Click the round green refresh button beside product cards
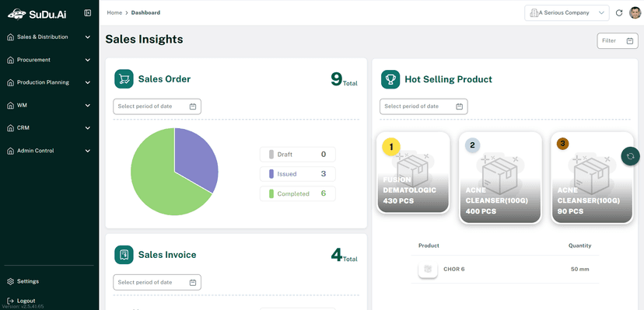 (631, 156)
